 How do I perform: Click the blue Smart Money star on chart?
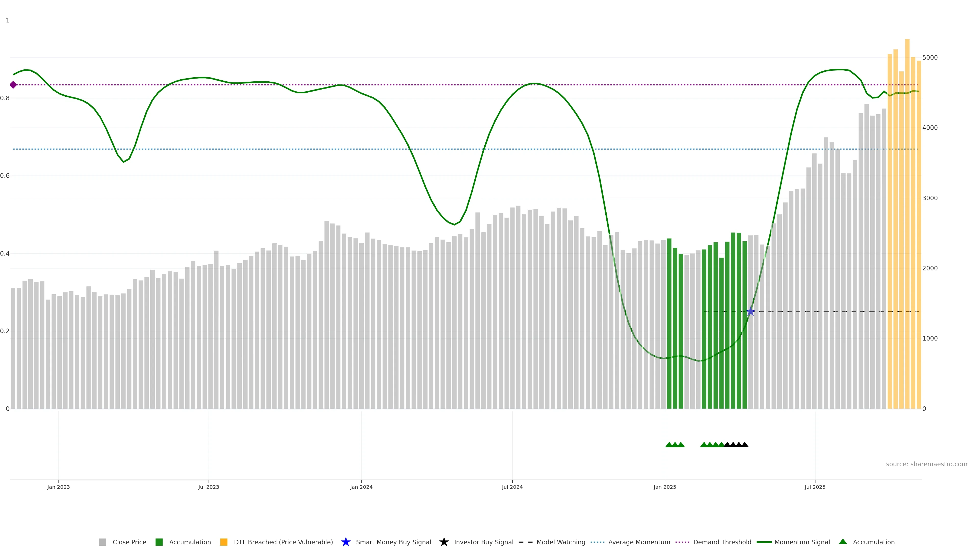(750, 312)
